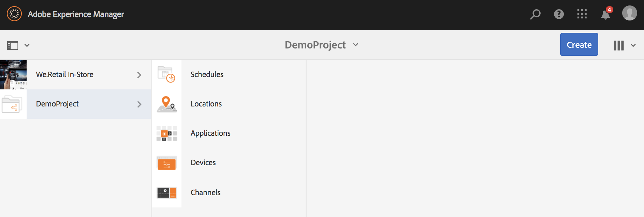The height and width of the screenshot is (217, 644).
Task: Open the DemoProject title dropdown
Action: (322, 45)
